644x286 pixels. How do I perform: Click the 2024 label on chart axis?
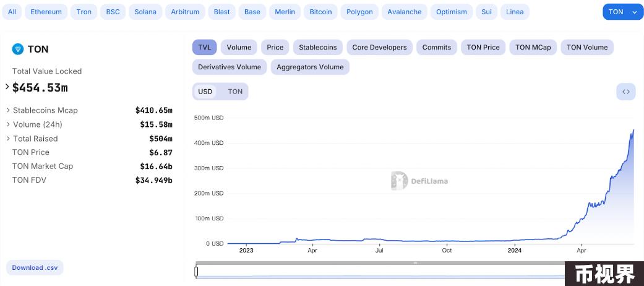point(514,250)
